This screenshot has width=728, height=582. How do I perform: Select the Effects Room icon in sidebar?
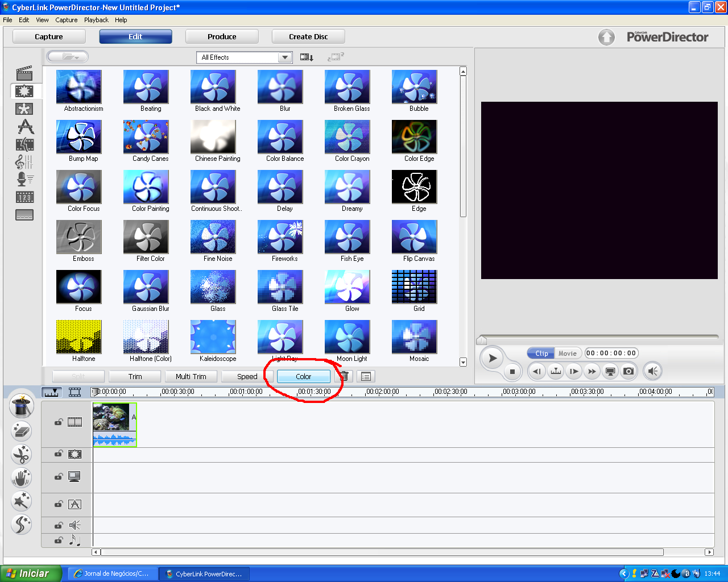tap(24, 91)
